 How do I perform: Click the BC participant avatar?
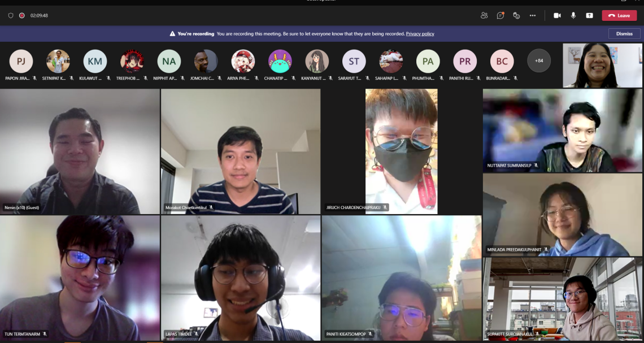pyautogui.click(x=502, y=61)
